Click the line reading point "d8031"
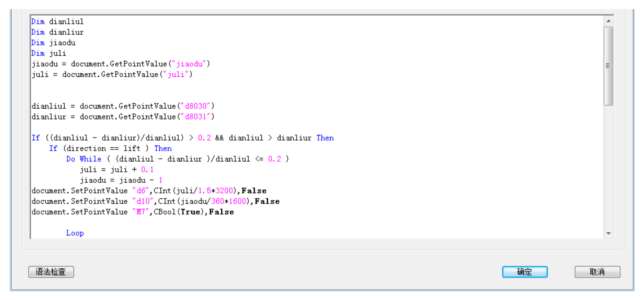 pos(123,117)
